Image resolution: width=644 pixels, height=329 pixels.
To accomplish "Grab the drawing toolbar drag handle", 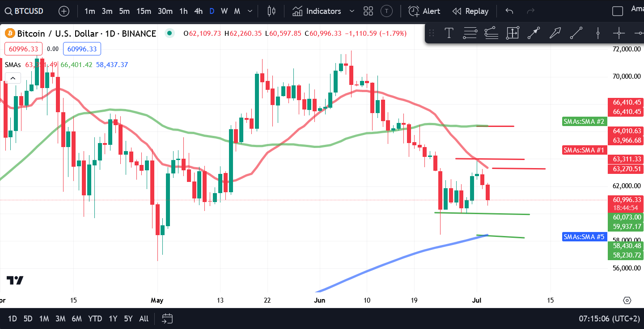I will [432, 33].
